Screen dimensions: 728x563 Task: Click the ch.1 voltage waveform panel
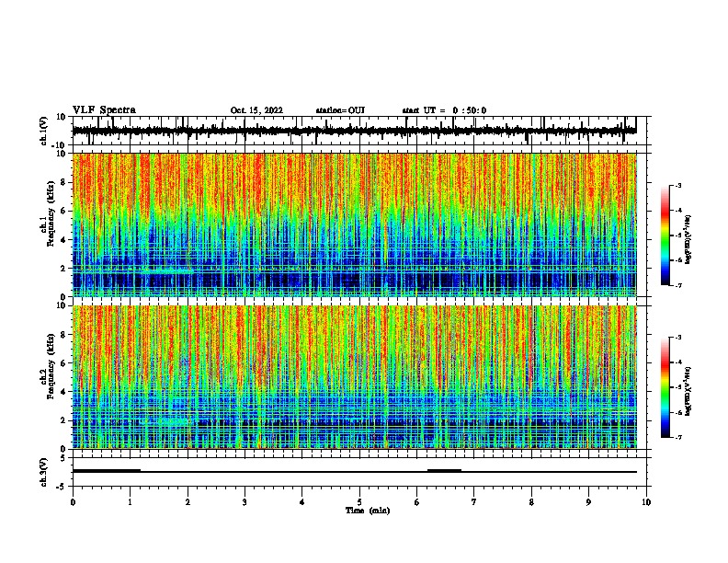pos(359,131)
